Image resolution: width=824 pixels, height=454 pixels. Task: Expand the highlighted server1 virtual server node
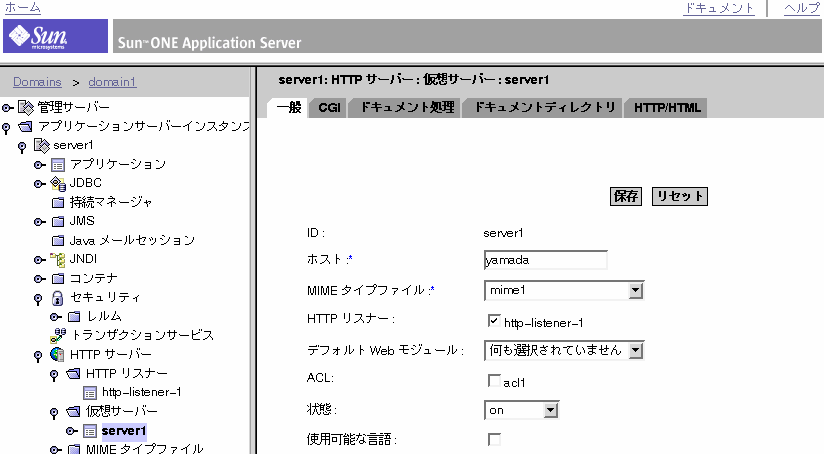click(71, 431)
